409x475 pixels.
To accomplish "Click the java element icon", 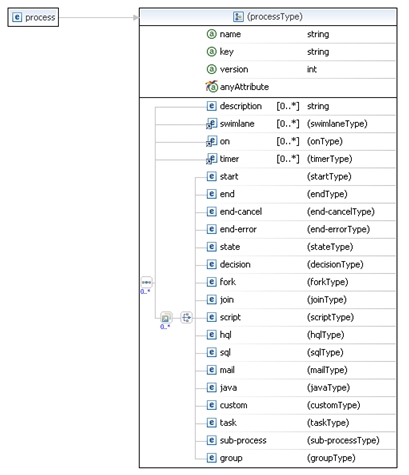I will 212,388.
